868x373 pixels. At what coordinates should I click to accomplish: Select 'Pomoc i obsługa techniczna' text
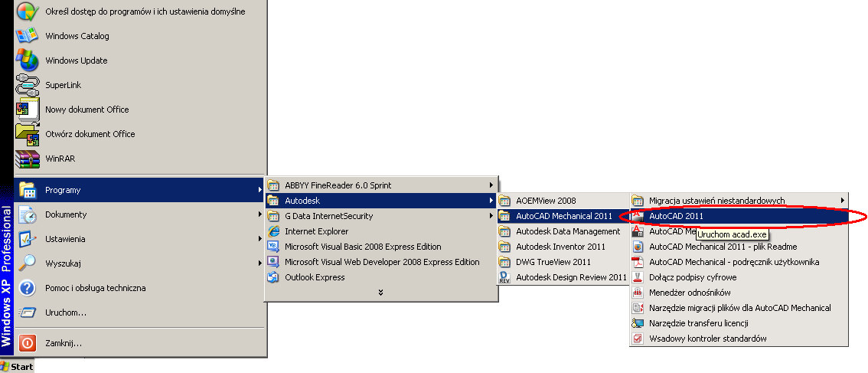(x=95, y=288)
